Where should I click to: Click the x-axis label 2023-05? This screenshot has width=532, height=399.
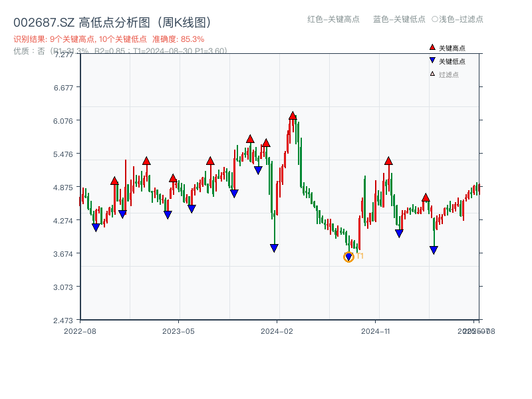(178, 331)
